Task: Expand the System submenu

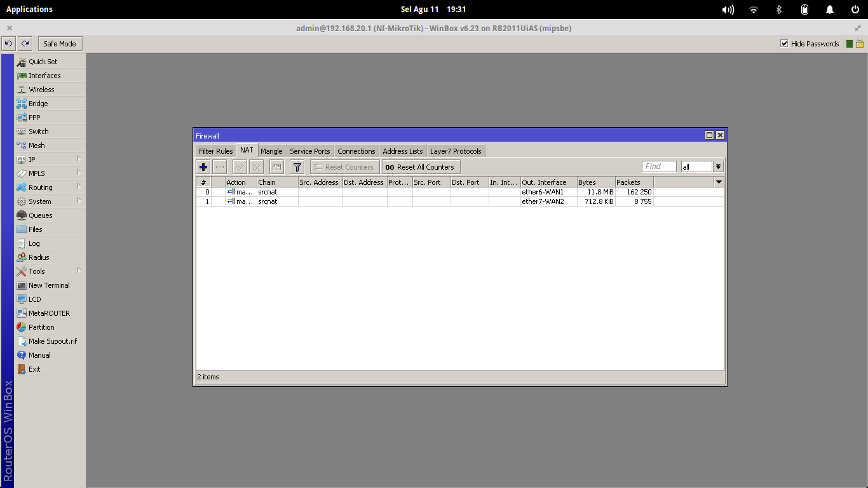Action: point(50,201)
